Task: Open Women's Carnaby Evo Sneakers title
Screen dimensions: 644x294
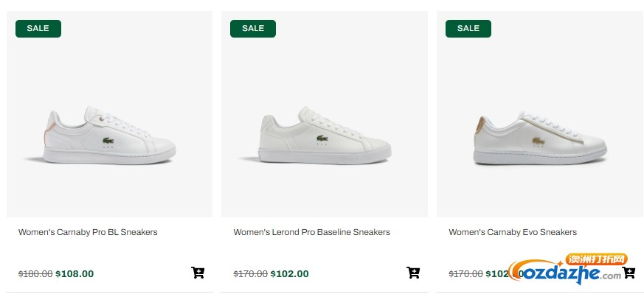Action: tap(513, 232)
